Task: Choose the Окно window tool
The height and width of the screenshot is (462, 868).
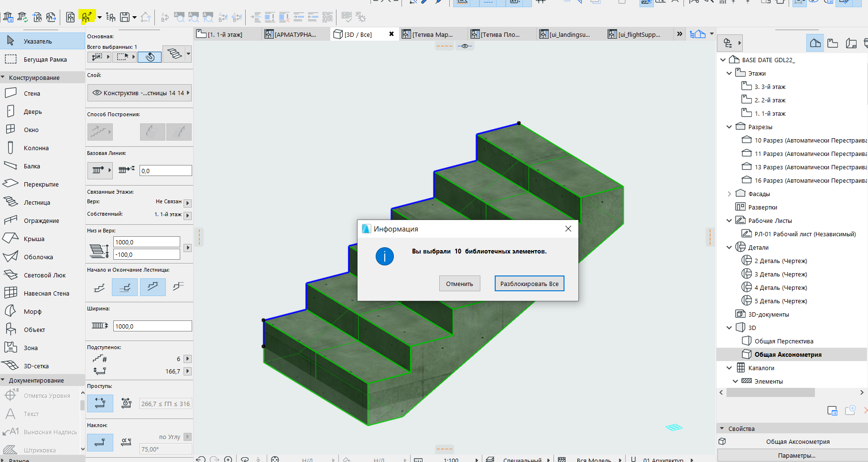Action: 43,130
